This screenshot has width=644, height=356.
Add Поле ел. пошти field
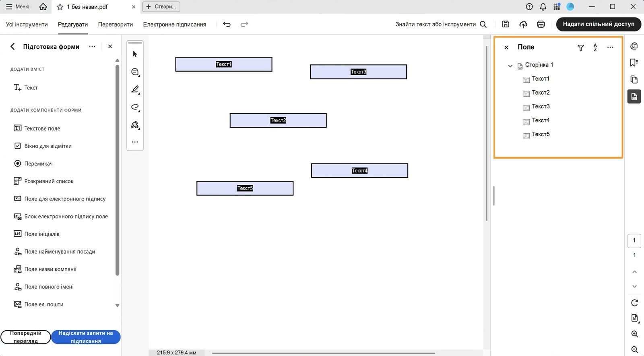point(39,304)
